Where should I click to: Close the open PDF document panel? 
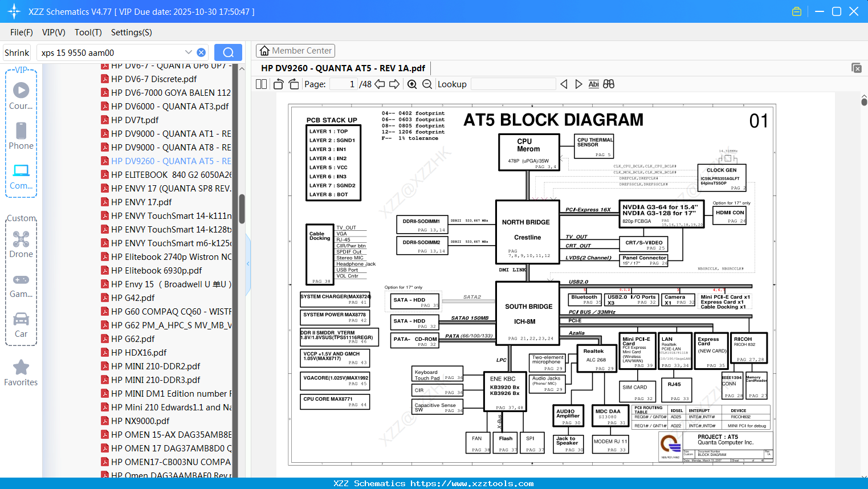857,68
